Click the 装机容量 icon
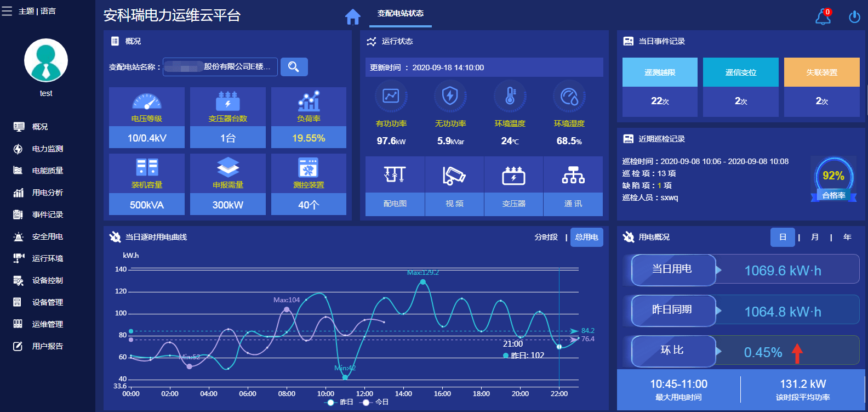 [x=146, y=167]
